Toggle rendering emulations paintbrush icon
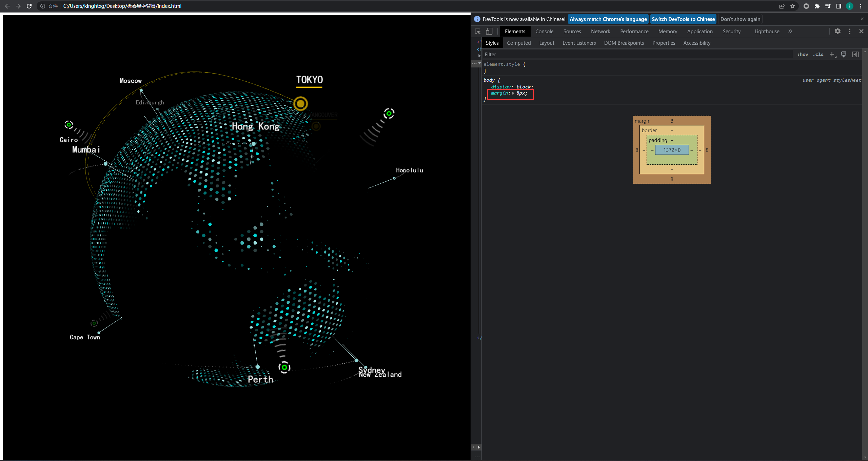This screenshot has width=868, height=461. (844, 54)
